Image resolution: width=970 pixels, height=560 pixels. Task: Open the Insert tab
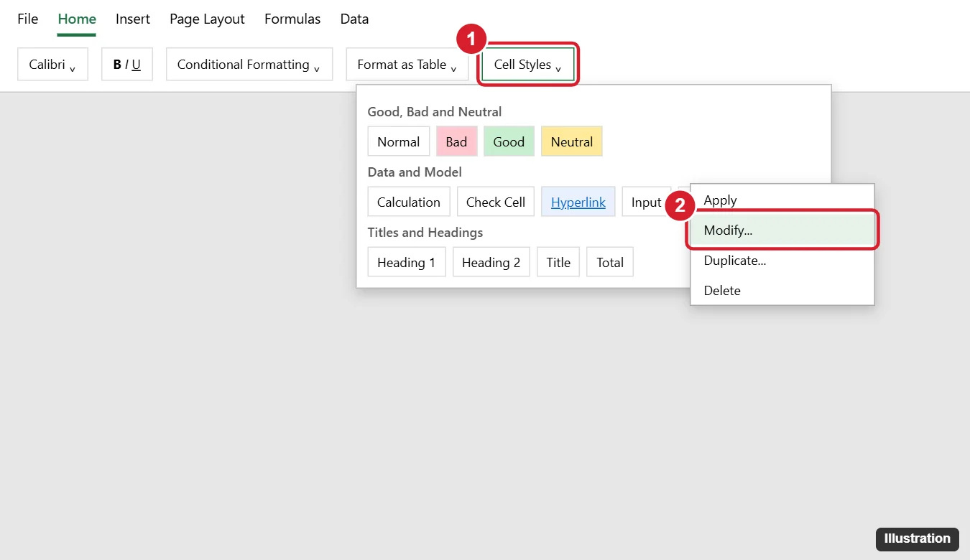133,19
